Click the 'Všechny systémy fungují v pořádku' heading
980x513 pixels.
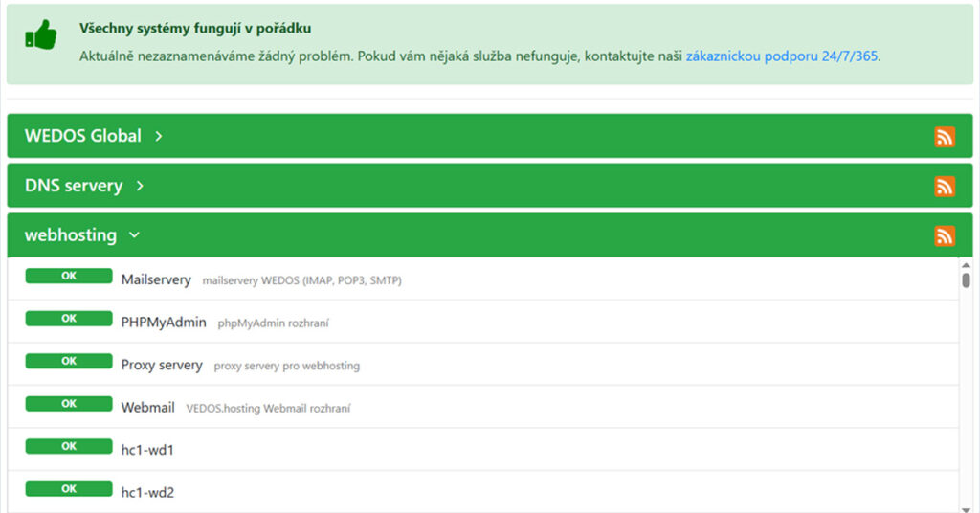(195, 28)
